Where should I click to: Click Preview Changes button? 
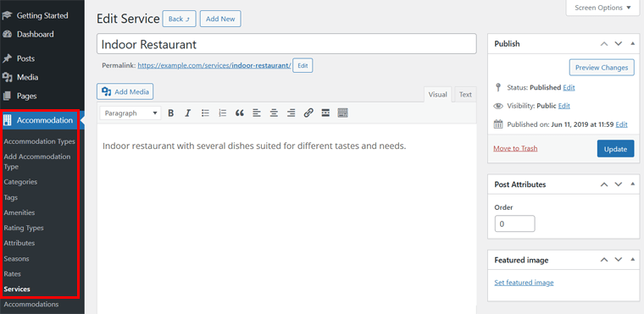click(602, 68)
